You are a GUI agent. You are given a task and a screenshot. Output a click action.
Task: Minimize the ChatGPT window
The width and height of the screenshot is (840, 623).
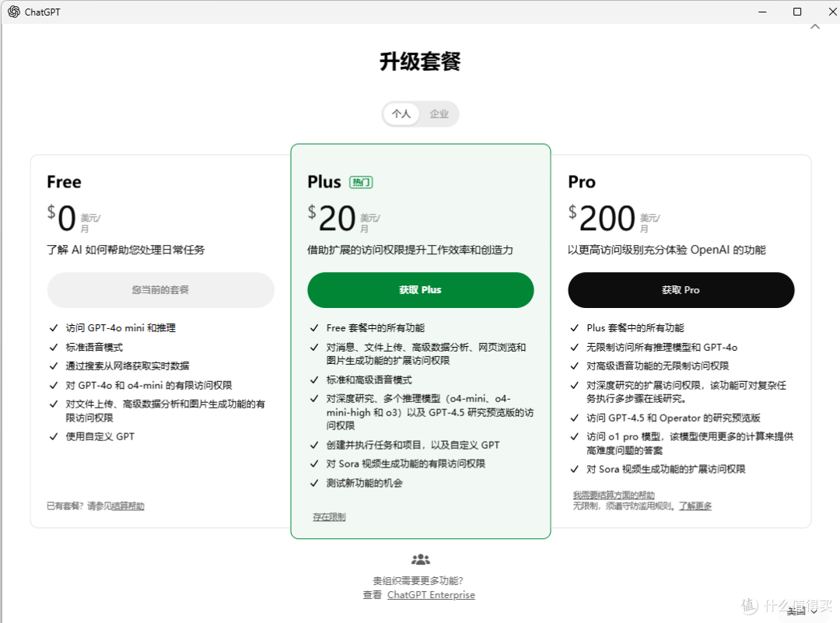[x=762, y=12]
